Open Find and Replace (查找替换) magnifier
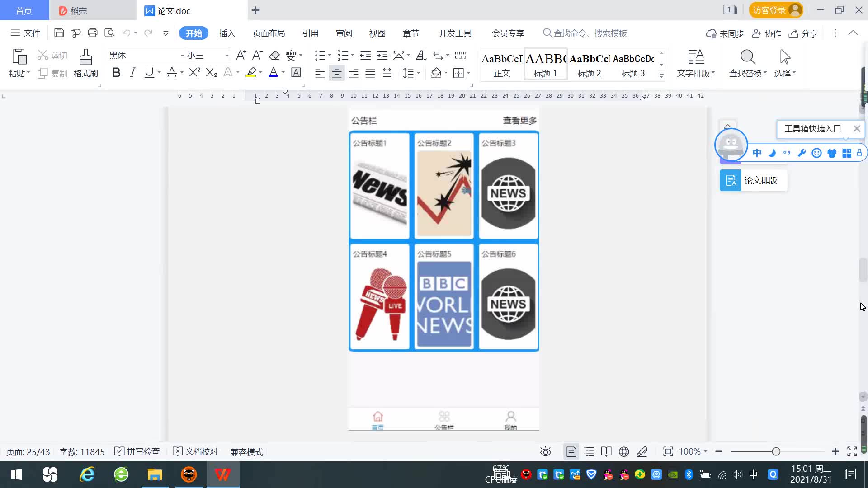Screen dimensions: 868x488 tap(748, 57)
